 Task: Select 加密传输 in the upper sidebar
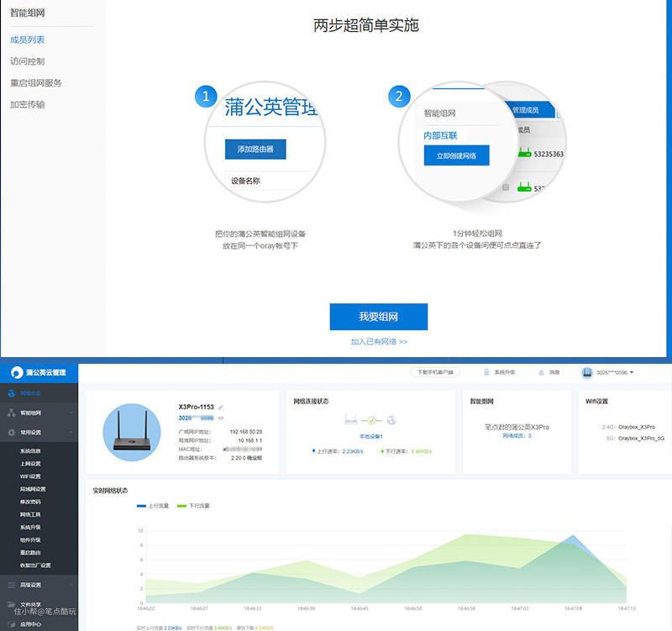(28, 104)
